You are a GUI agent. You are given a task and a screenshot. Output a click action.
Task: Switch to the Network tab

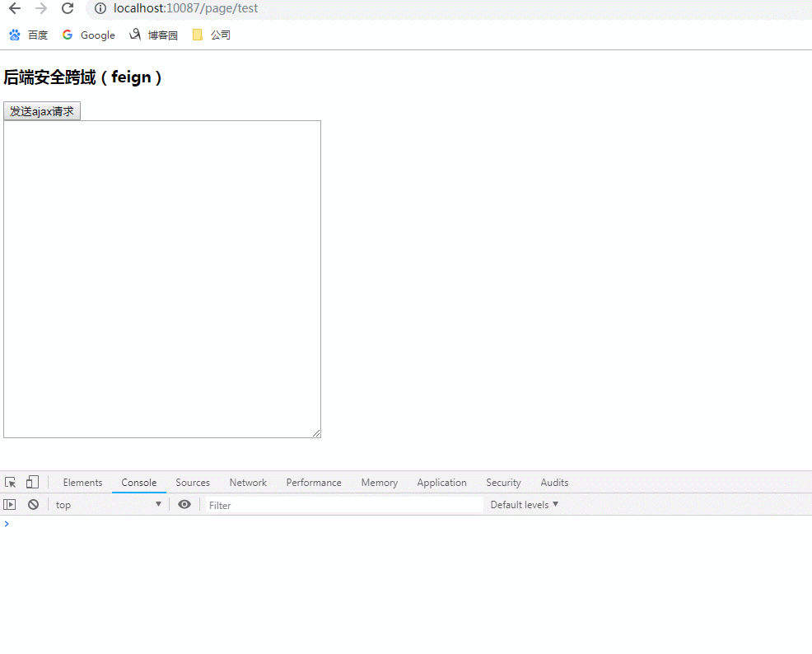click(248, 482)
